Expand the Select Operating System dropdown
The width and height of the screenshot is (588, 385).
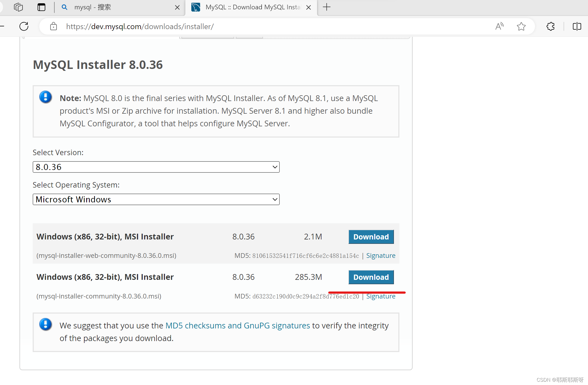click(156, 199)
